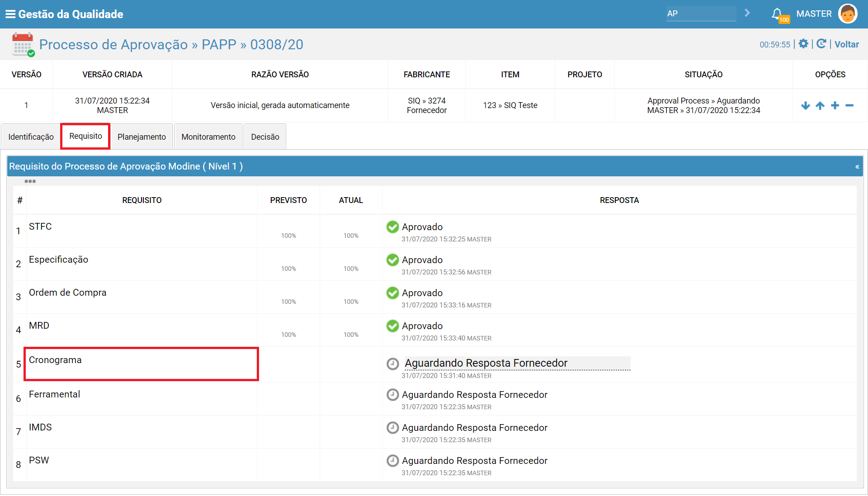Click the session timer 00:59:55
This screenshot has width=868, height=496.
pos(775,44)
